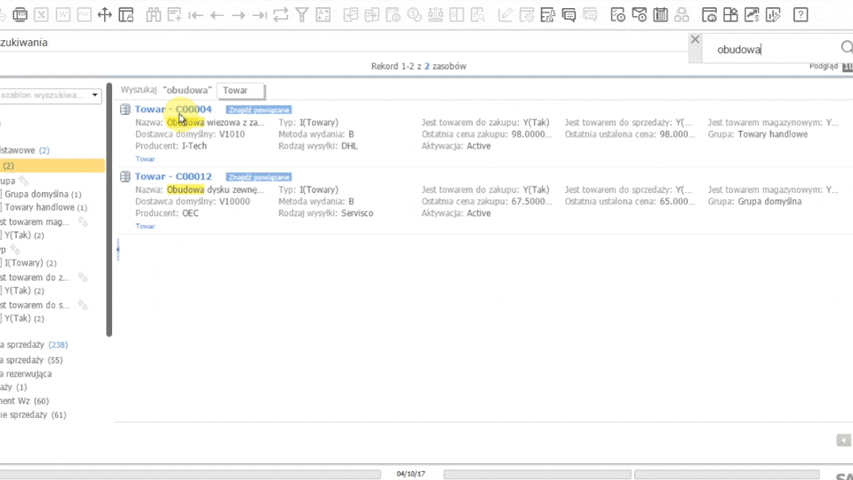Click the Export to Excel toolbar icon

(x=41, y=15)
